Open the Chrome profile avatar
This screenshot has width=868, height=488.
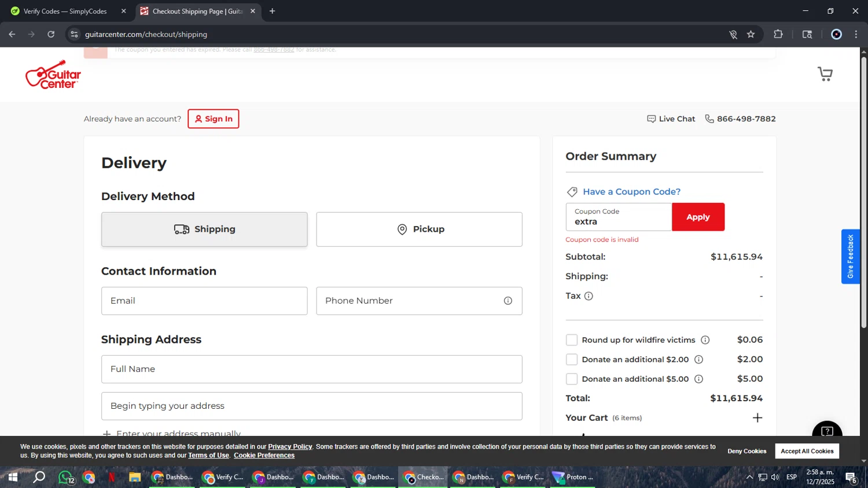(836, 34)
